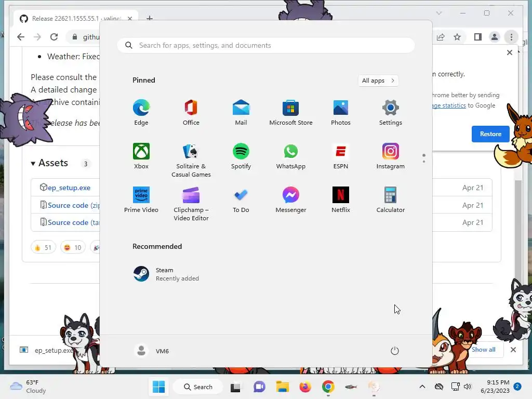Launch the To Do app
Viewport: 532px width, 399px height.
(x=241, y=200)
